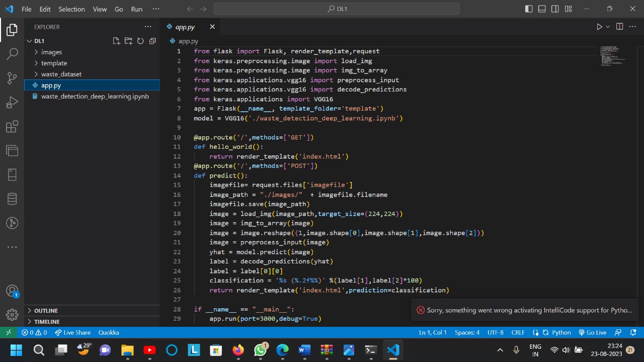Open the Extensions view
The height and width of the screenshot is (362, 644).
pyautogui.click(x=12, y=127)
